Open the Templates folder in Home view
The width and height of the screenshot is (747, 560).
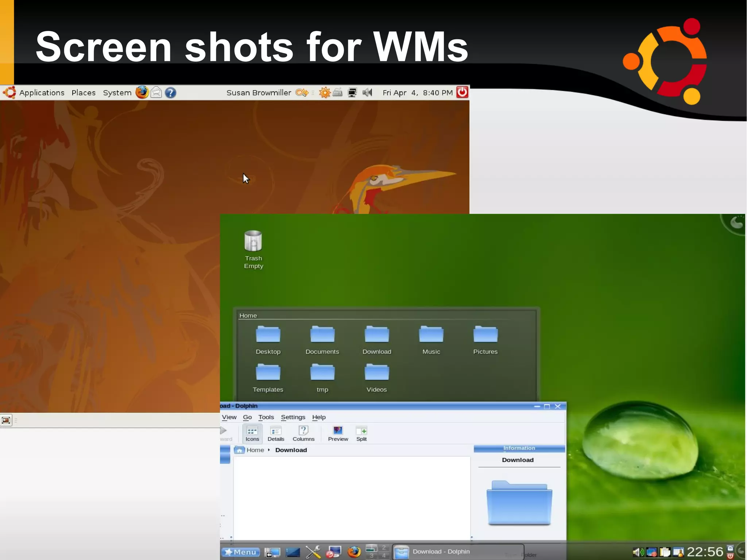pos(268,378)
